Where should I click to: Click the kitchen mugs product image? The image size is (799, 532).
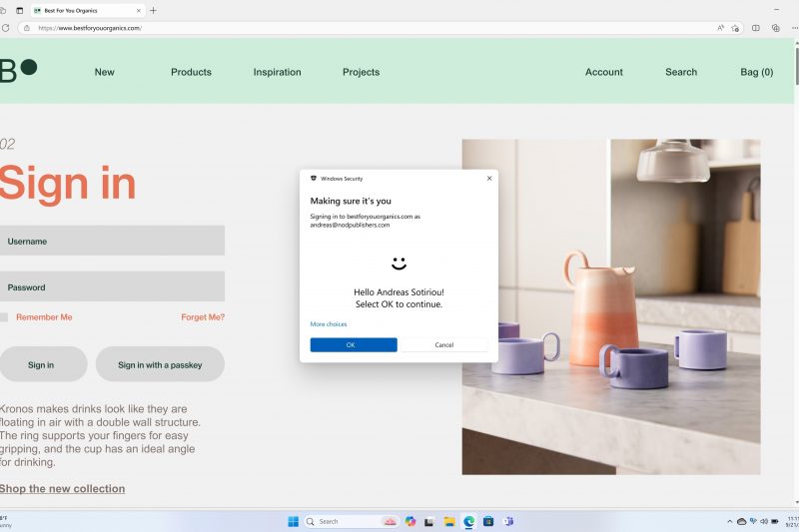coord(611,307)
